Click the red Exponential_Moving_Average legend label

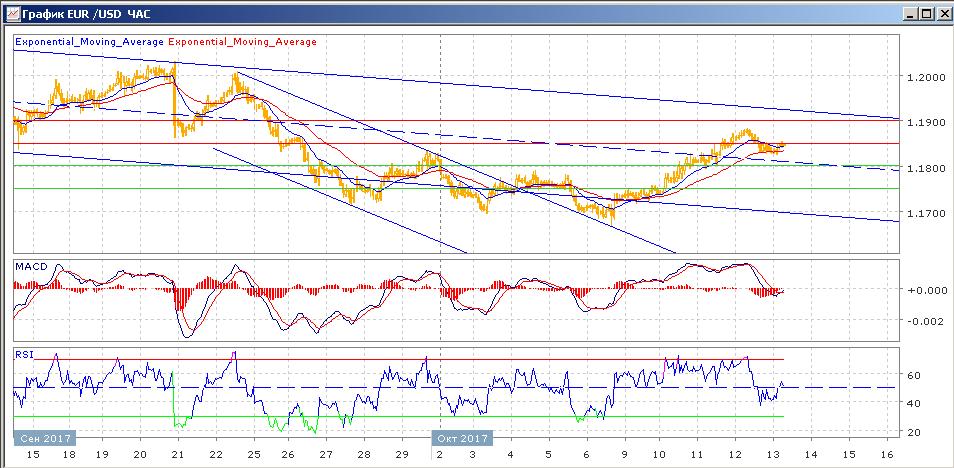pyautogui.click(x=242, y=42)
